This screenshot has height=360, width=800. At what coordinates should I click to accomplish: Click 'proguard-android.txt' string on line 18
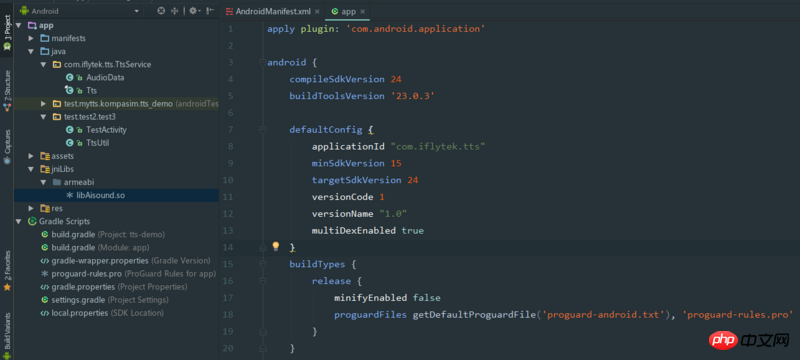(x=603, y=315)
